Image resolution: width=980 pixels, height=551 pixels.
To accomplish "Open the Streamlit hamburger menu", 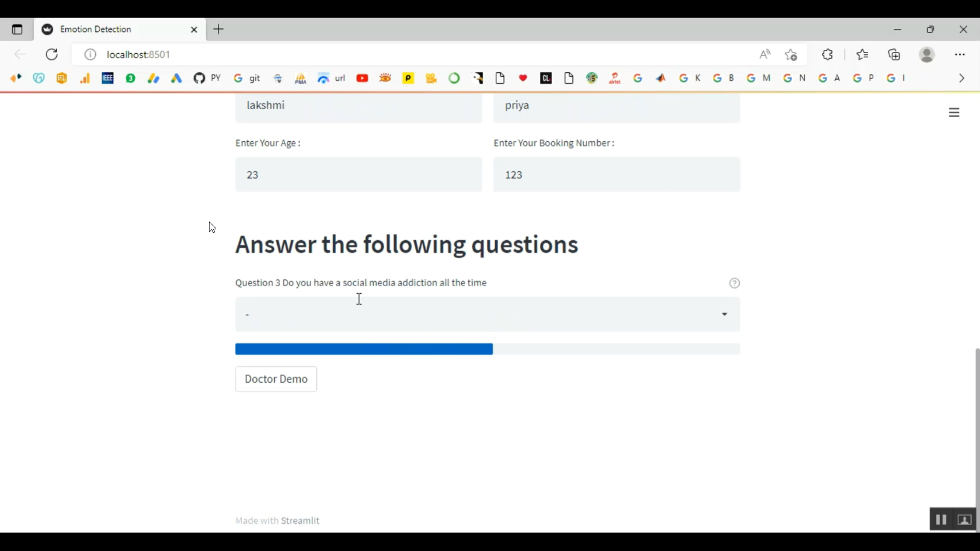I will click(954, 113).
